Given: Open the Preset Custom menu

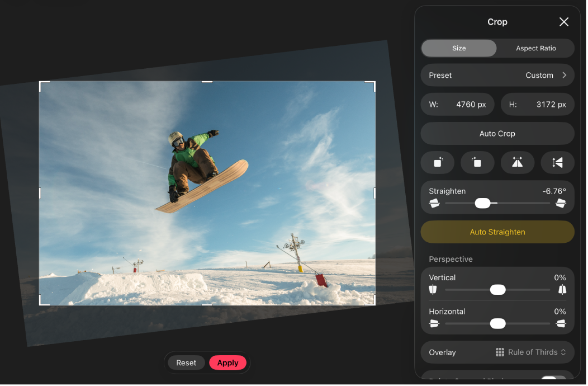Looking at the screenshot, I should tap(497, 75).
